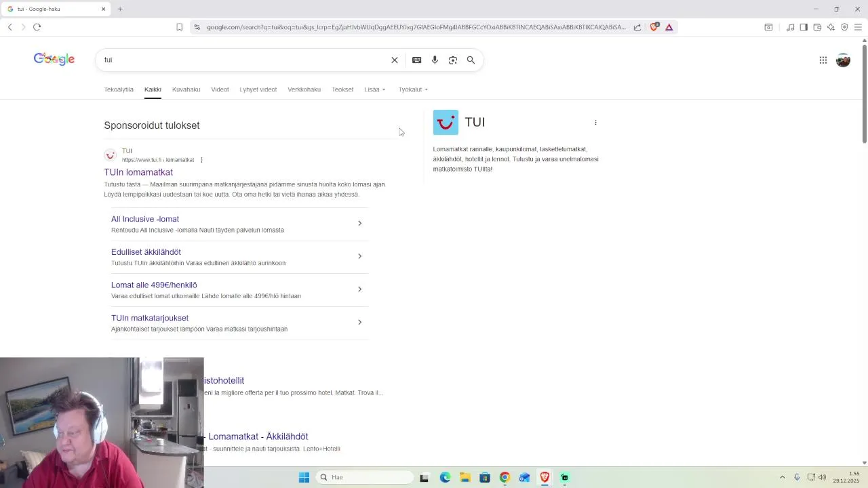Expand the Lisää dropdown
This screenshot has height=488, width=868.
coord(375,89)
